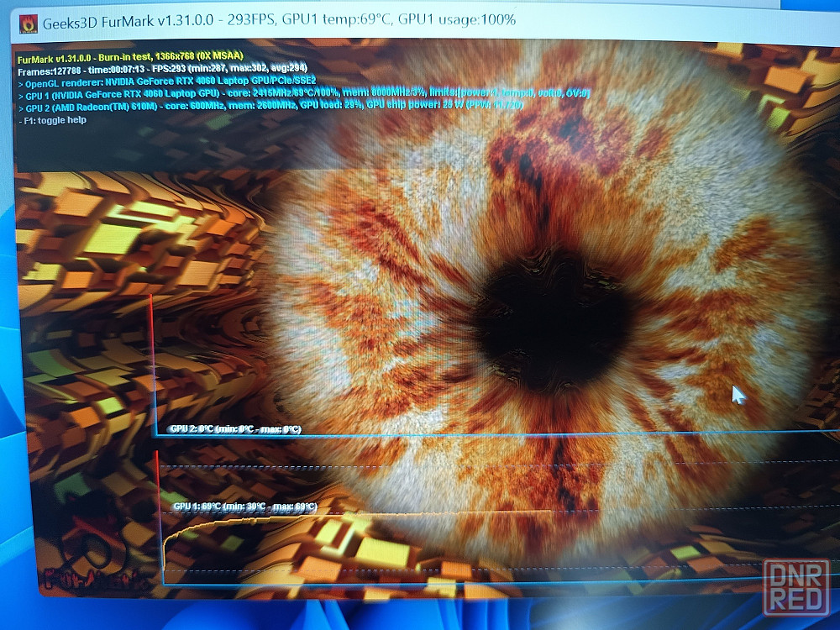This screenshot has height=630, width=840.
Task: Click the 'F1: toggle help' hint
Action: click(52, 120)
